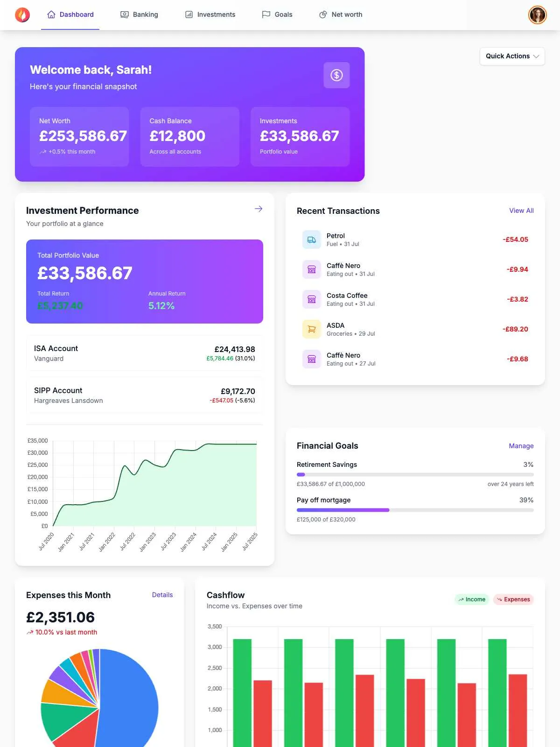The width and height of the screenshot is (560, 747).
Task: Click the Total Portfolio Value card
Action: click(145, 282)
